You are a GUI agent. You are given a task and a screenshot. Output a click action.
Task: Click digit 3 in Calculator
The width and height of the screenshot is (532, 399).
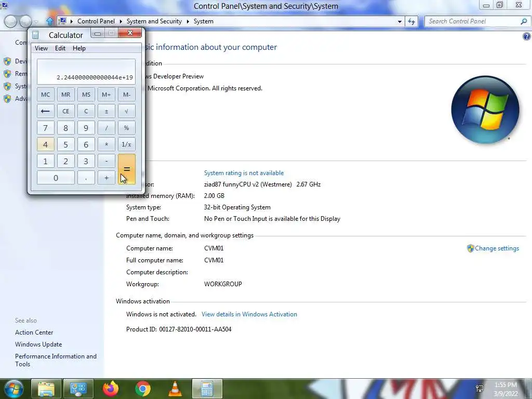86,161
